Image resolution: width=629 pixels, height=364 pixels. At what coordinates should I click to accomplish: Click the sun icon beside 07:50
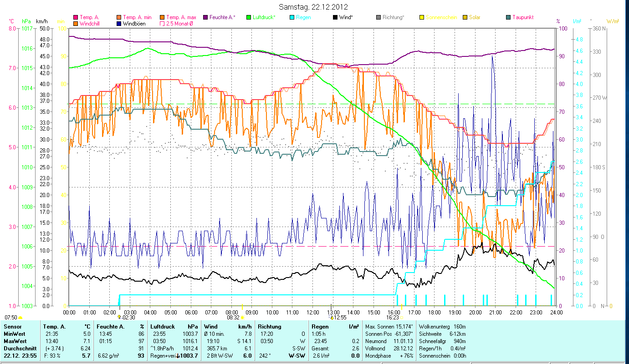[20, 318]
